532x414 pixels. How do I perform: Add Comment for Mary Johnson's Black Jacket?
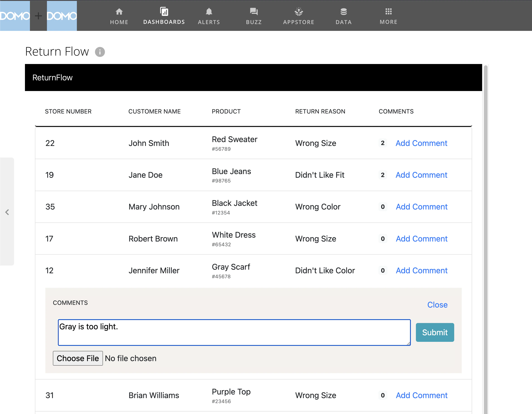click(421, 207)
